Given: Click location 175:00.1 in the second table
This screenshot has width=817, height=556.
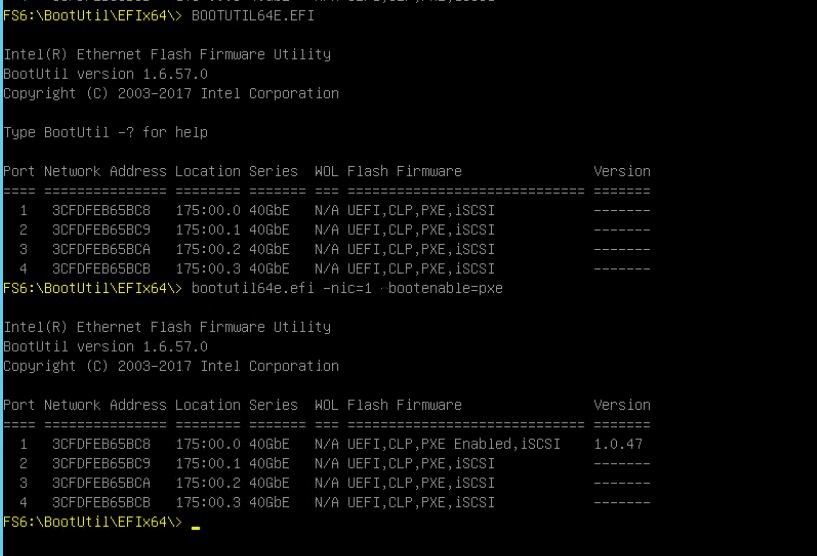Looking at the screenshot, I should pos(208,463).
